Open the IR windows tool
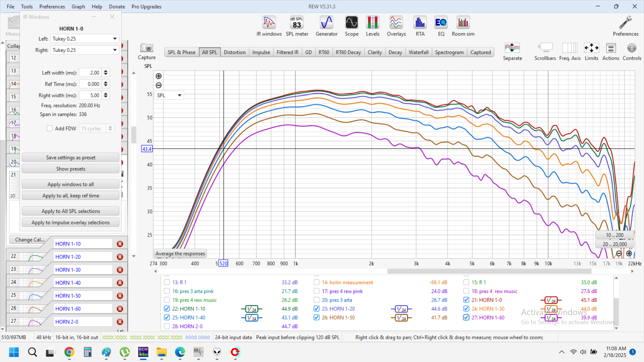644x362 pixels. pos(269,26)
